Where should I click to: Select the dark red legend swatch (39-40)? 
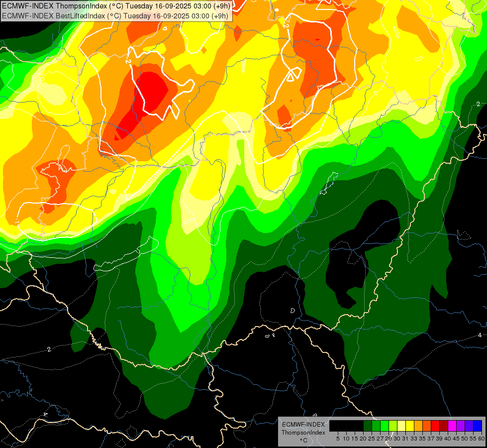(444, 426)
